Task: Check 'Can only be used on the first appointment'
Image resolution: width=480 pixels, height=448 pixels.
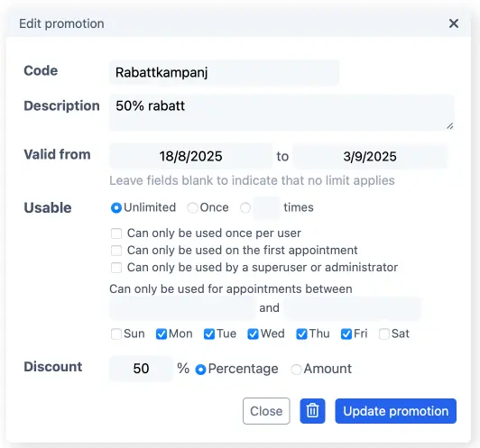Action: (116, 251)
